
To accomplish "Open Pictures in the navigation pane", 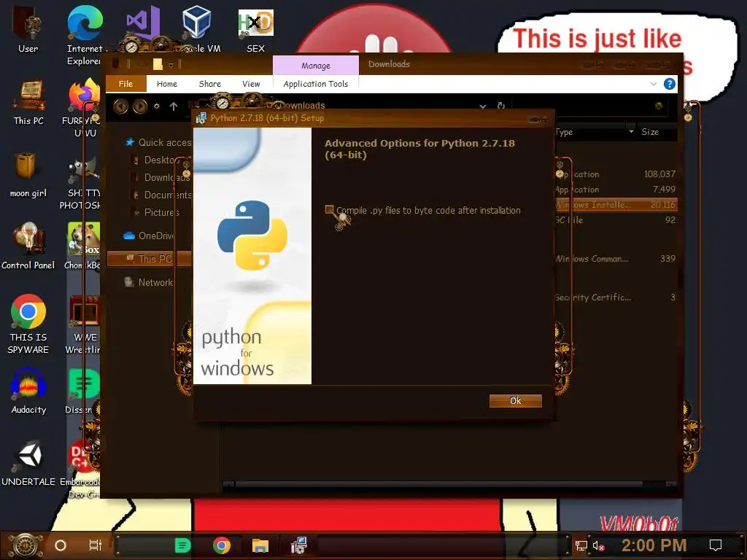I will 158,212.
